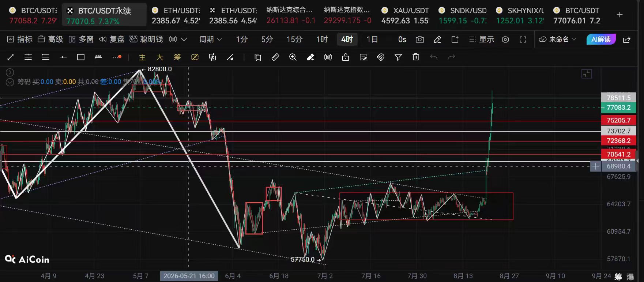Open the 指标 indicators menu
Image resolution: width=644 pixels, height=282 pixels.
coord(20,39)
